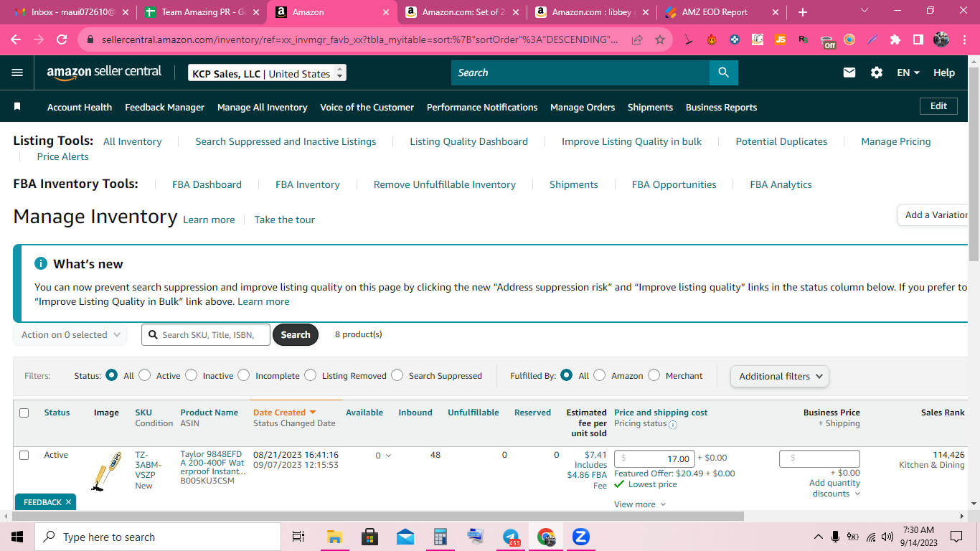
Task: Open the Action on 0 selected dropdown
Action: click(x=70, y=335)
